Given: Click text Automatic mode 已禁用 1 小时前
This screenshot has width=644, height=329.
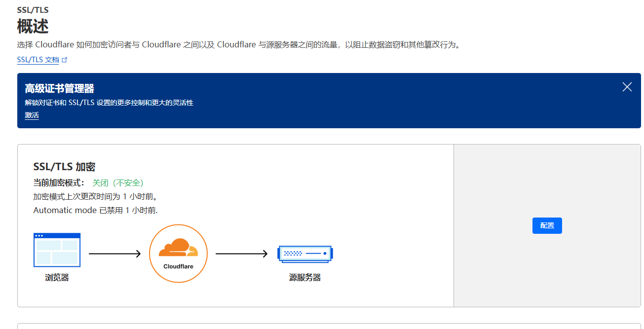Looking at the screenshot, I should (x=95, y=210).
